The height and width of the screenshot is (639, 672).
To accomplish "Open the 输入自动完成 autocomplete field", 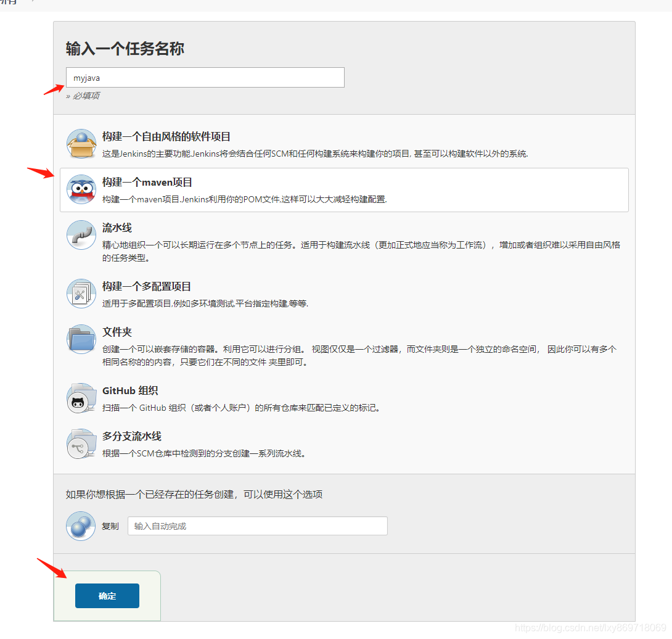I will tap(257, 526).
